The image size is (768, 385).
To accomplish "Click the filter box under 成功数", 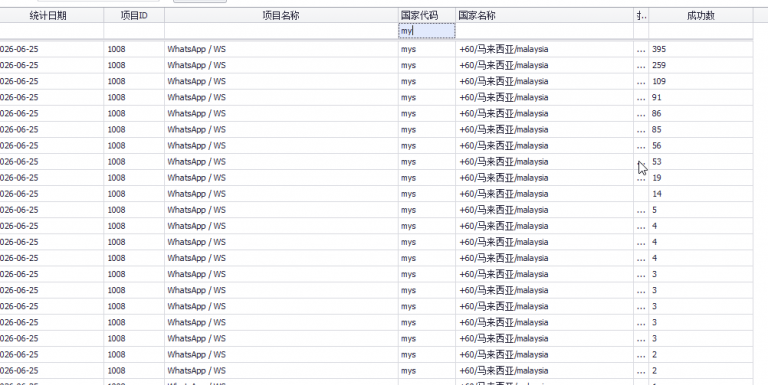I will [701, 31].
